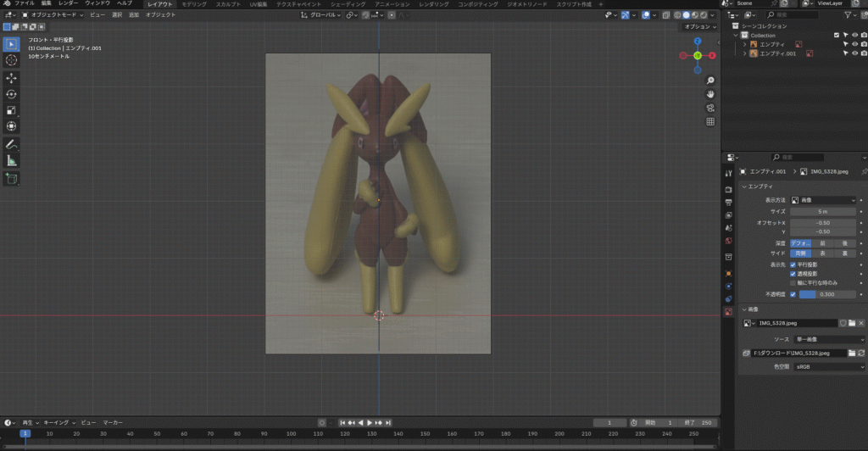Open the Collection properties tab
Image resolution: width=868 pixels, height=451 pixels.
(x=728, y=258)
